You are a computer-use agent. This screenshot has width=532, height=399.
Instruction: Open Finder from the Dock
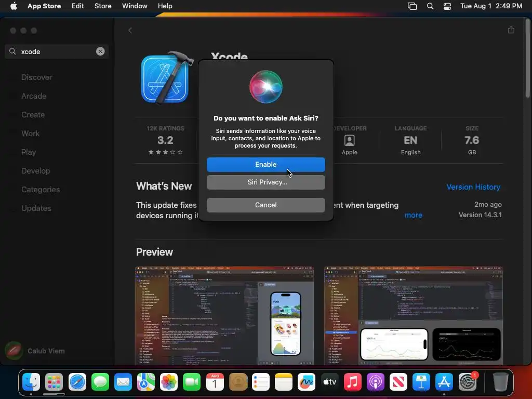pos(31,382)
